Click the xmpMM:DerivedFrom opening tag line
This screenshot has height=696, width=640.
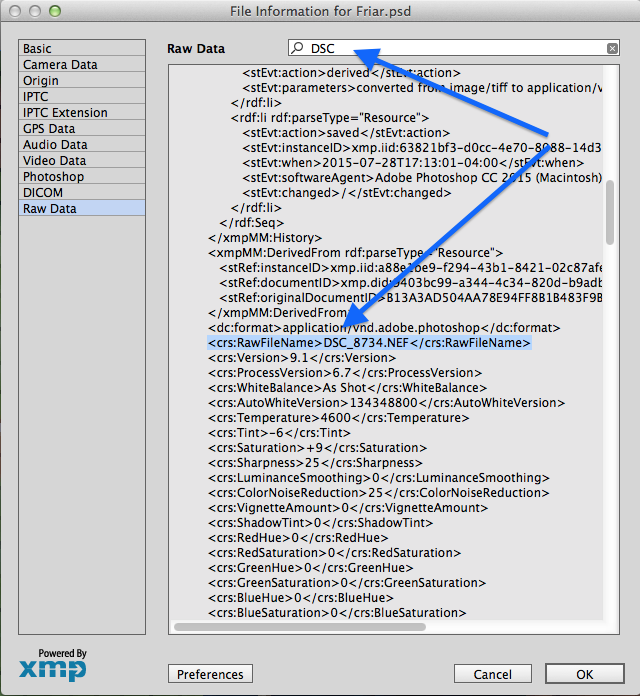click(356, 253)
